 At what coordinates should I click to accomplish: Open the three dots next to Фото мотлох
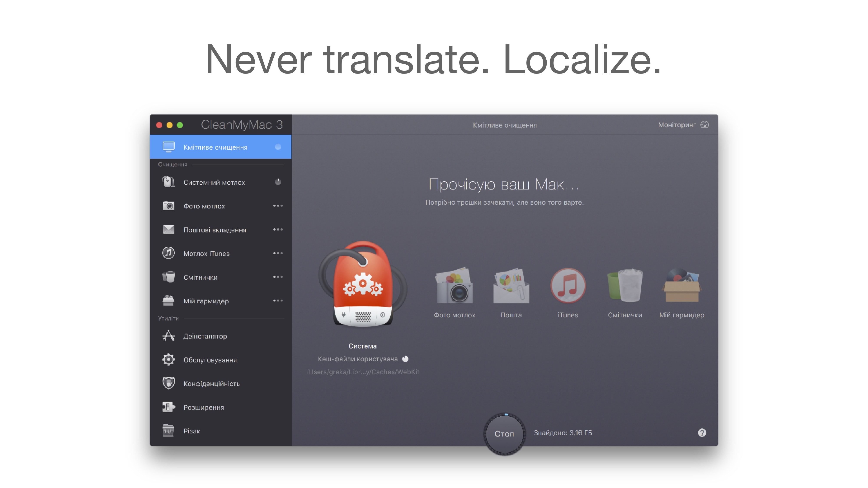pos(278,205)
